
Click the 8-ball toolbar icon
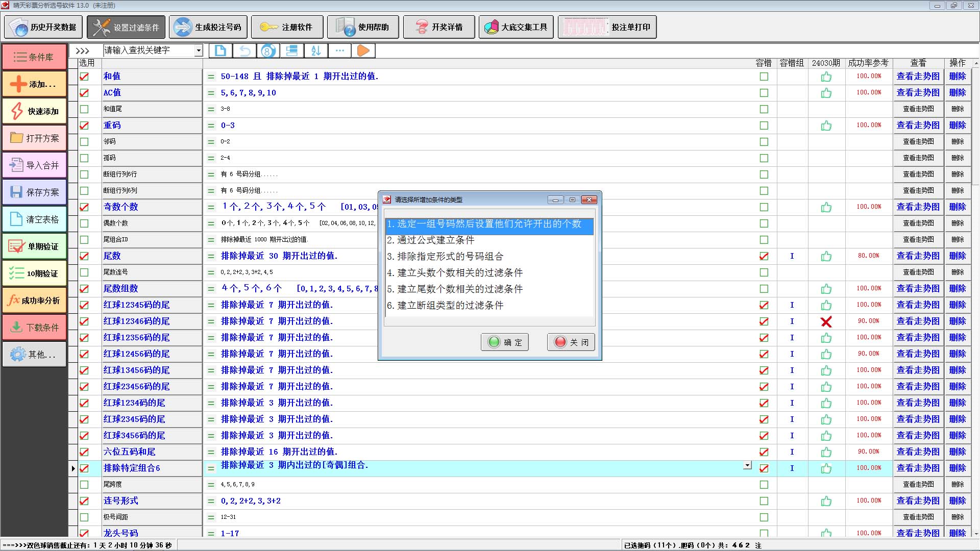(x=268, y=51)
